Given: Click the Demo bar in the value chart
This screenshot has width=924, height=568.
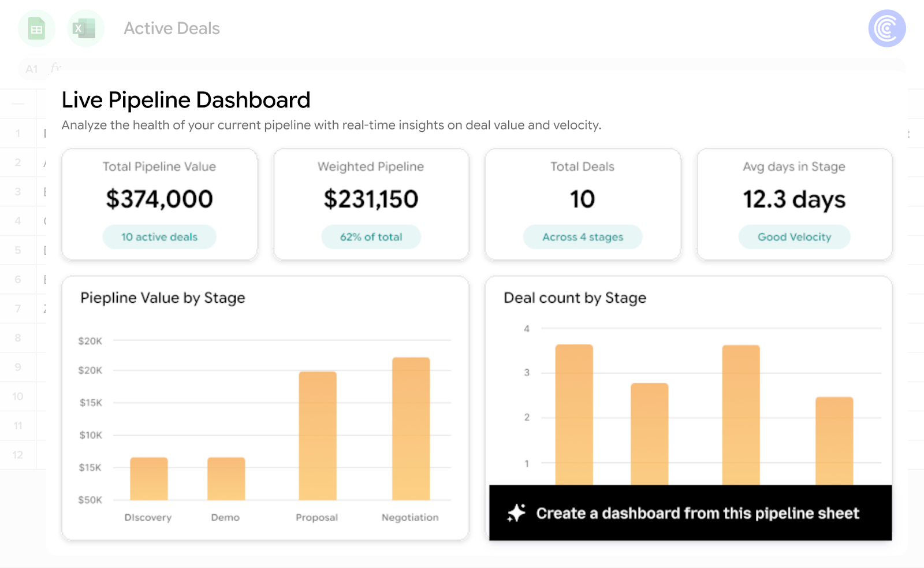Looking at the screenshot, I should 226,478.
